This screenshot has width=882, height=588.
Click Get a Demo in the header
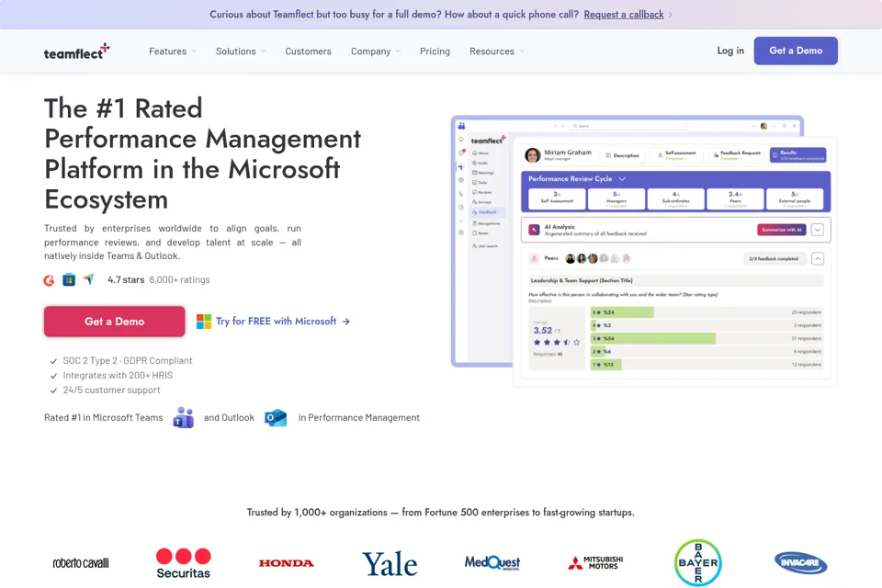tap(796, 51)
